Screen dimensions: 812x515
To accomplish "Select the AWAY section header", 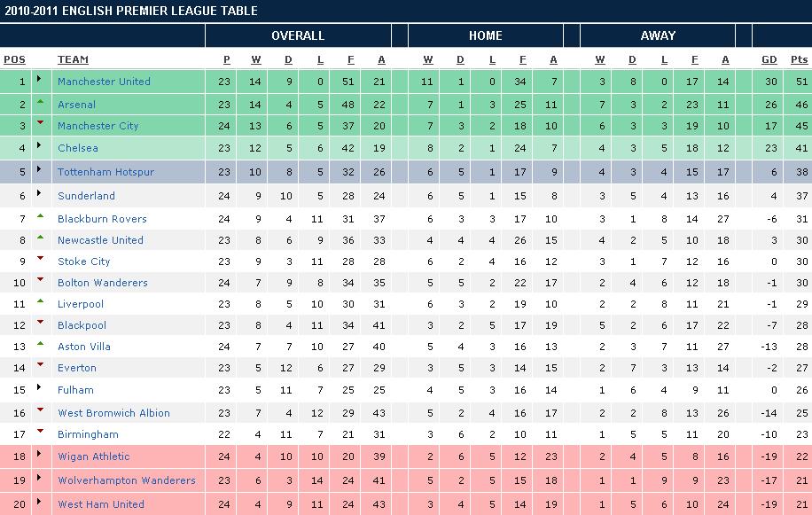I will (658, 35).
